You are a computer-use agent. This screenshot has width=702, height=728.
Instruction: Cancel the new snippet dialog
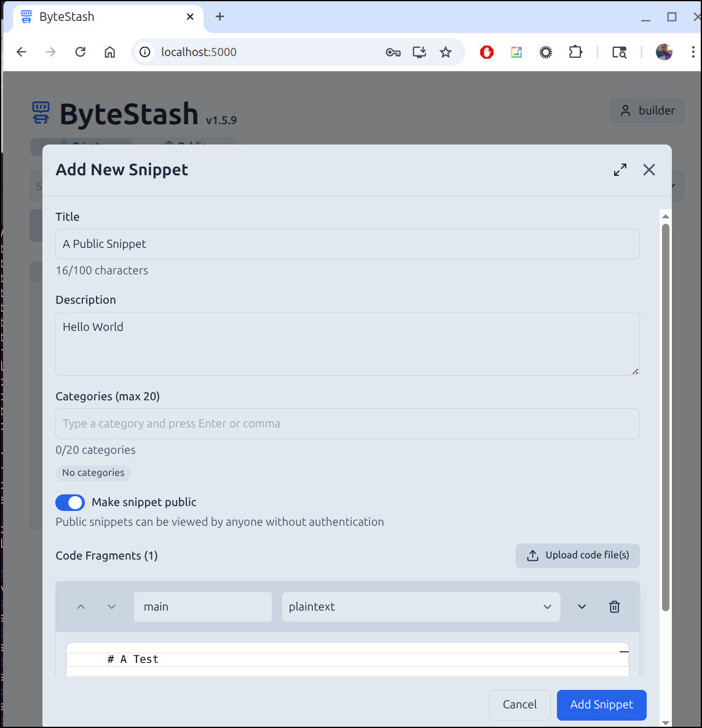click(x=519, y=705)
